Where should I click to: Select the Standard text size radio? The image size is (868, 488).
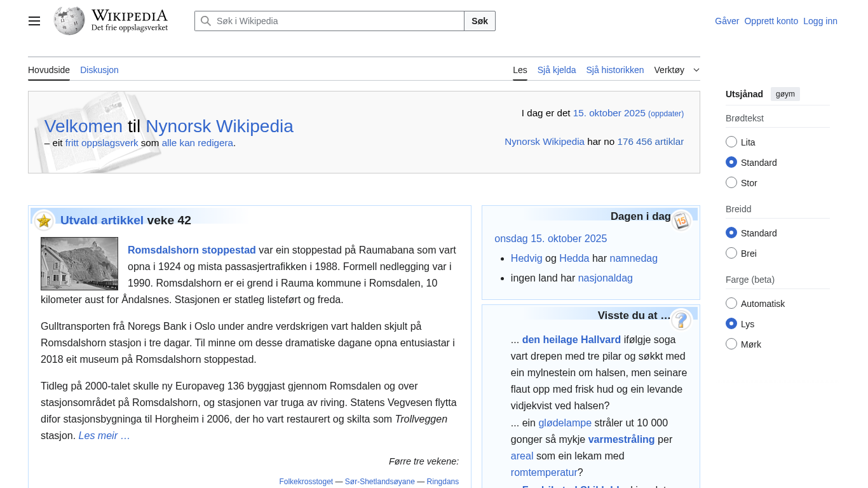click(x=731, y=163)
